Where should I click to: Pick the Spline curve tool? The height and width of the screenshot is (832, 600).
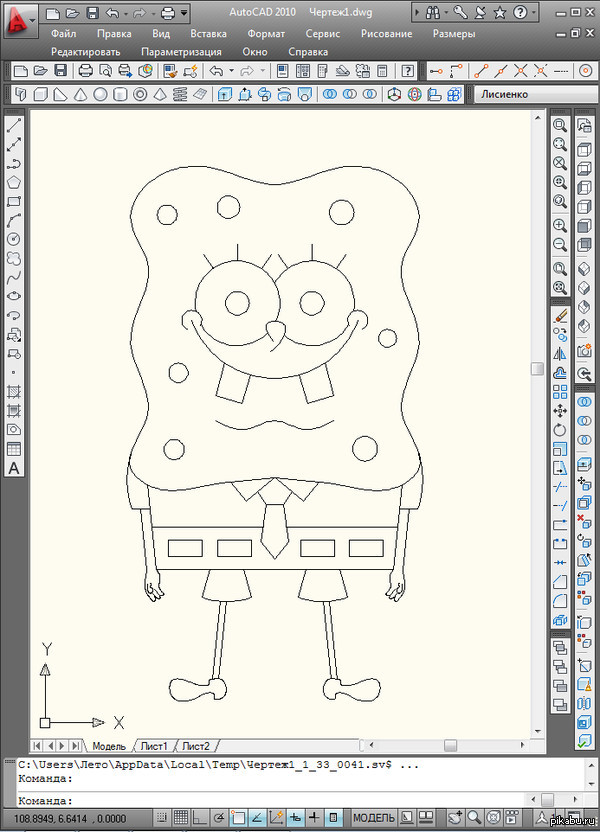14,277
